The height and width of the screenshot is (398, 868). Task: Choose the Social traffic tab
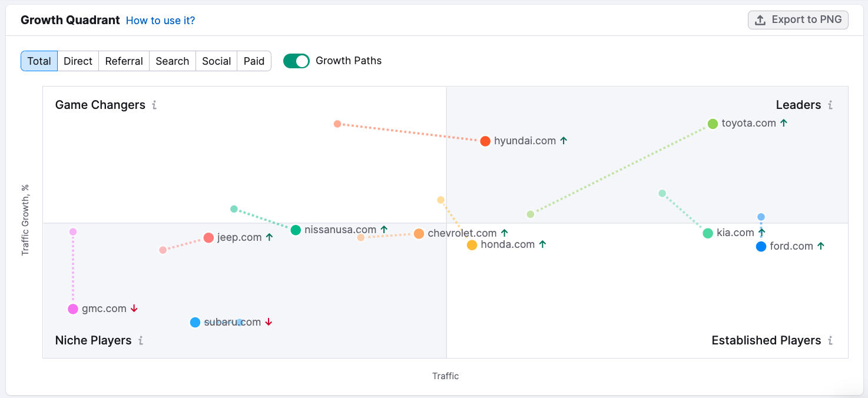(x=217, y=61)
